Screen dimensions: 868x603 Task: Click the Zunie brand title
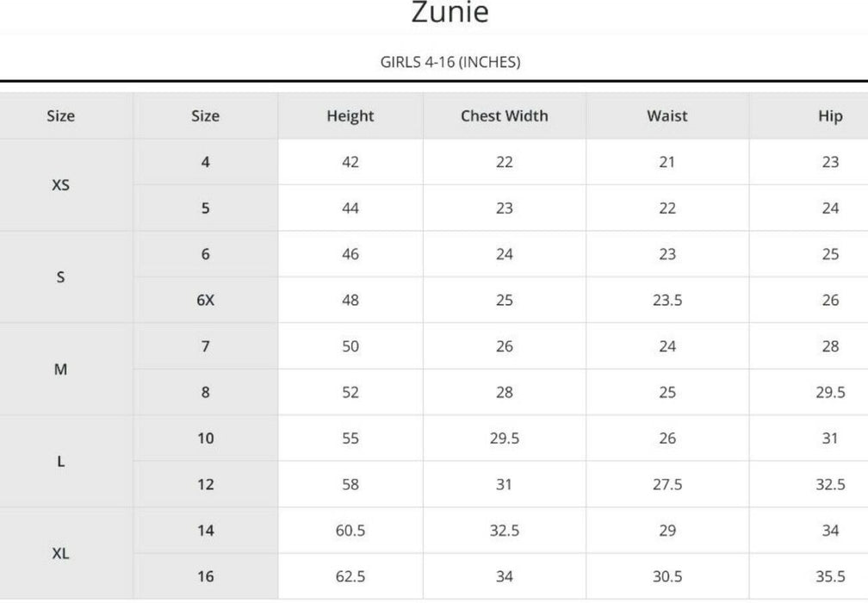coord(450,13)
